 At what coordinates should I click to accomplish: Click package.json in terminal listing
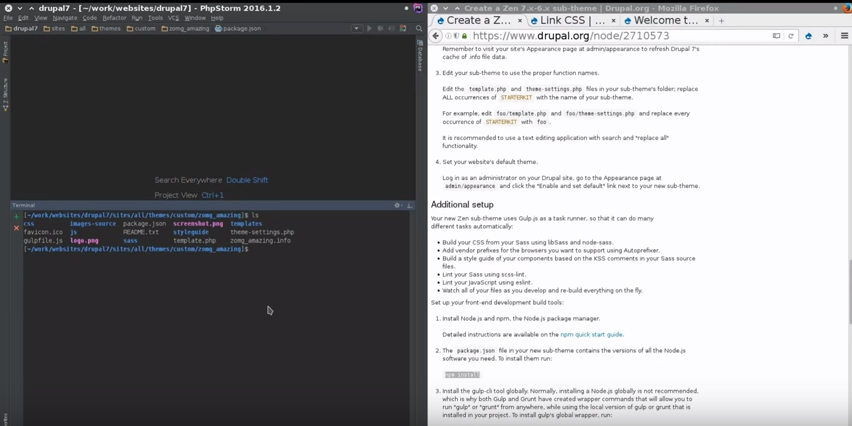pos(145,224)
